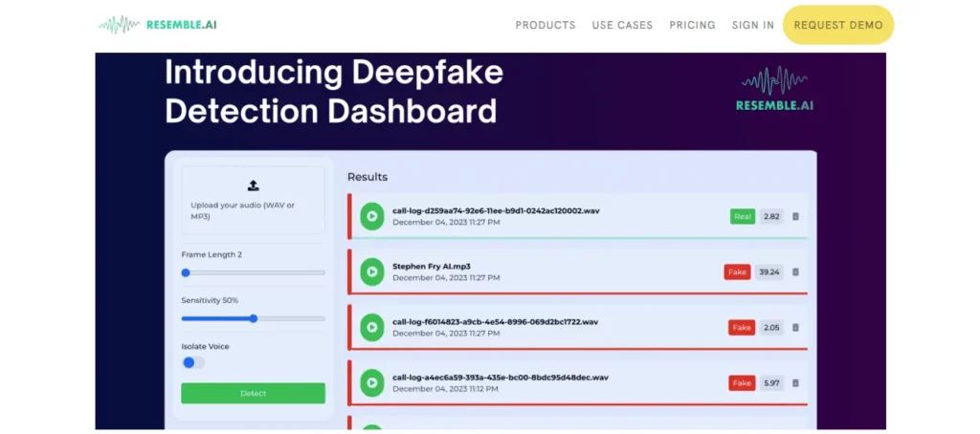The image size is (980, 434).
Task: Open the Use Cases menu
Action: tap(622, 25)
